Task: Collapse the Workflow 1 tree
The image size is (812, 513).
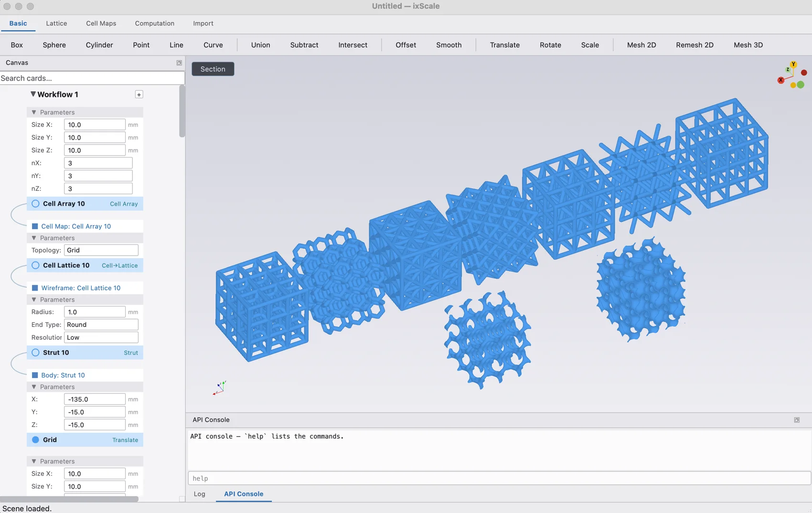Action: [33, 94]
